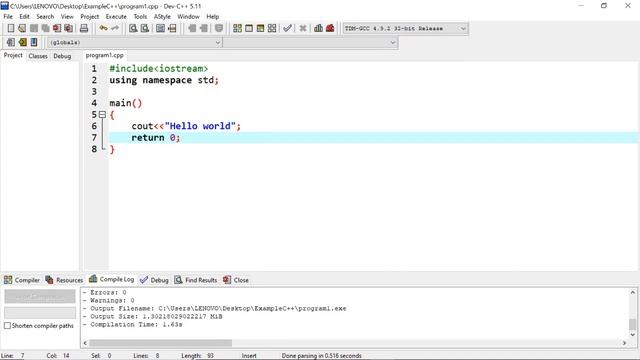Open a file using the toolbar Open icon
Viewport: 640px width, 360px height.
(x=22, y=28)
